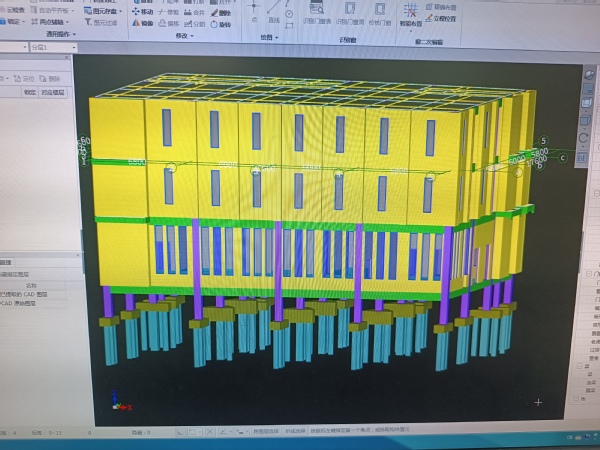Click the 对应楼层 tab in the left panel
Viewport: 600px width, 450px height.
point(53,91)
